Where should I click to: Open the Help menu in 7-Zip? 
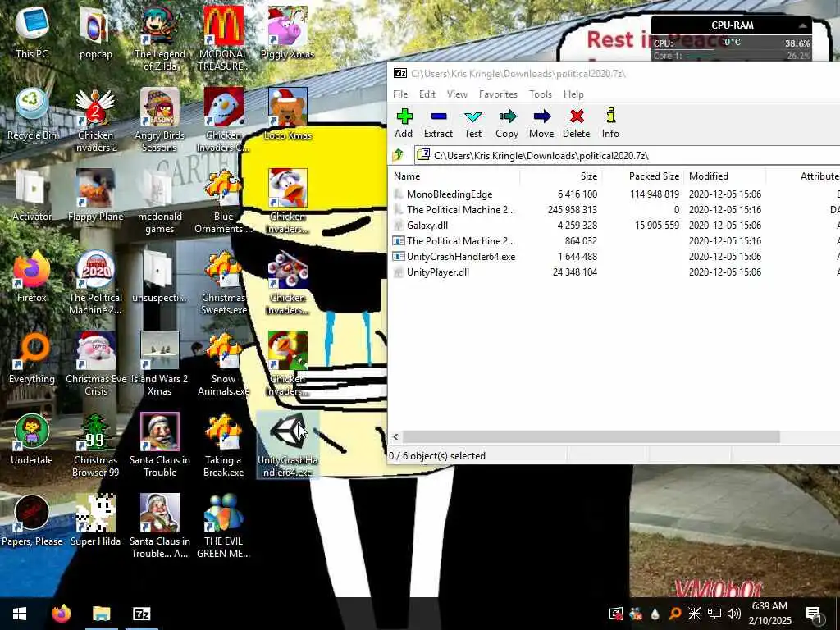573,94
